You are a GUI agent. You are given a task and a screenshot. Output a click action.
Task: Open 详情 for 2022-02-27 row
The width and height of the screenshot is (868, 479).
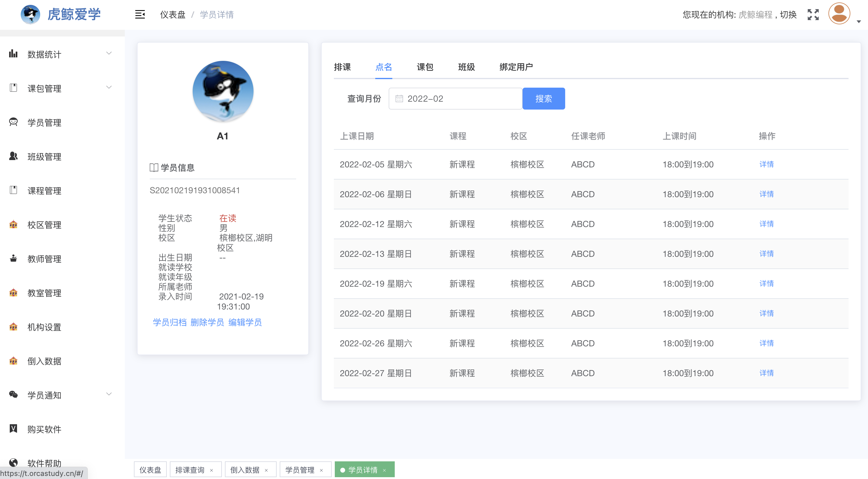coord(766,373)
